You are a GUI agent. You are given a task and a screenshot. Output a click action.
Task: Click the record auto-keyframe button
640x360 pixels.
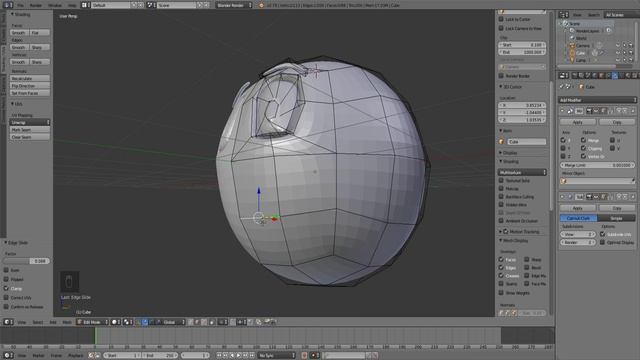click(x=304, y=356)
